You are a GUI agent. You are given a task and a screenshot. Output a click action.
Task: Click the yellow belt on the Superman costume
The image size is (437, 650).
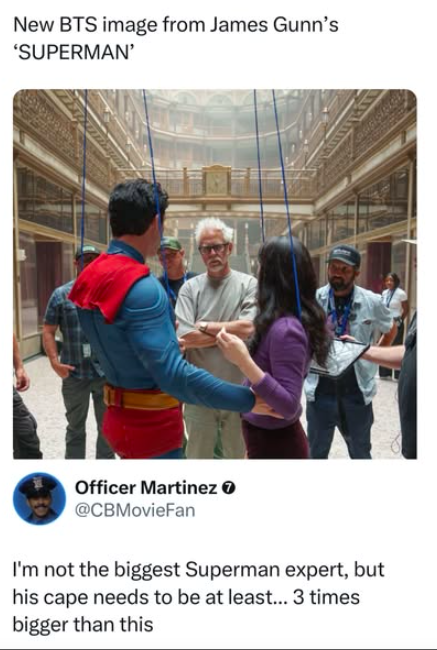point(141,398)
